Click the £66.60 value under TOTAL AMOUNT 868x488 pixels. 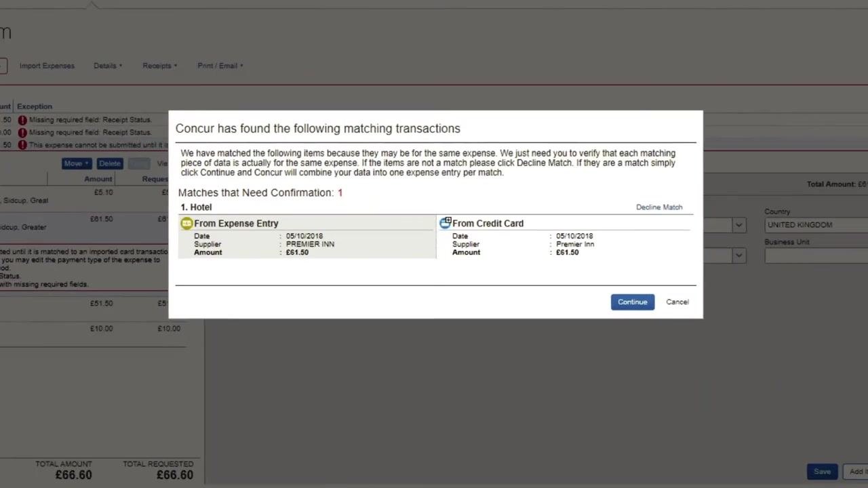pos(73,475)
